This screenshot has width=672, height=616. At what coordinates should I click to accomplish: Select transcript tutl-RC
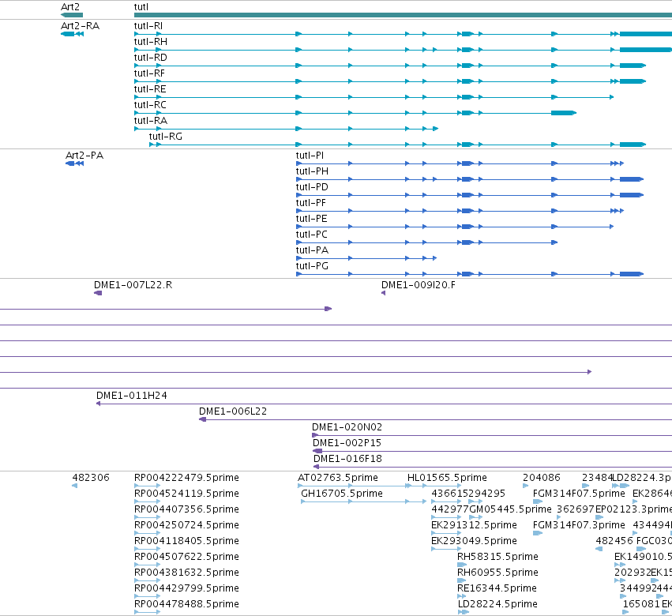(x=355, y=113)
